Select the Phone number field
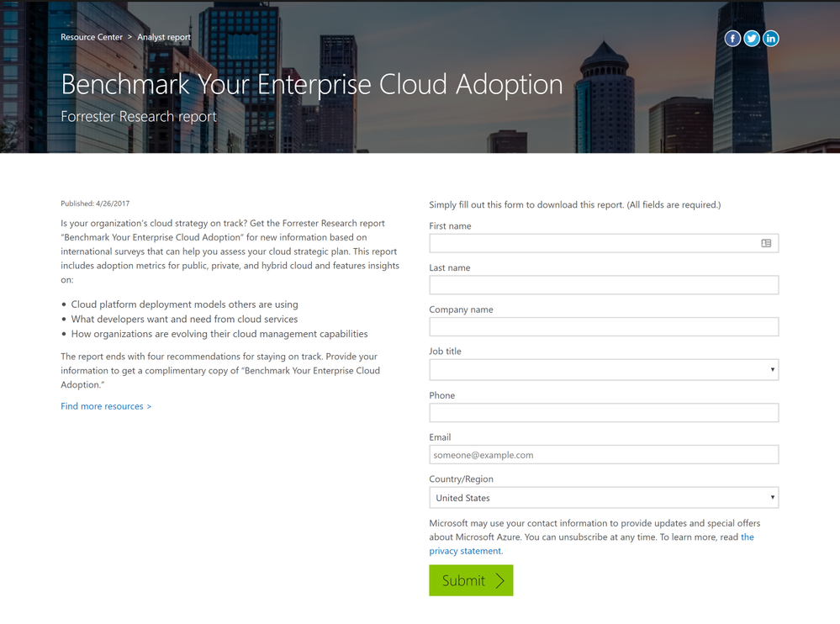The width and height of the screenshot is (840, 624). (x=603, y=412)
